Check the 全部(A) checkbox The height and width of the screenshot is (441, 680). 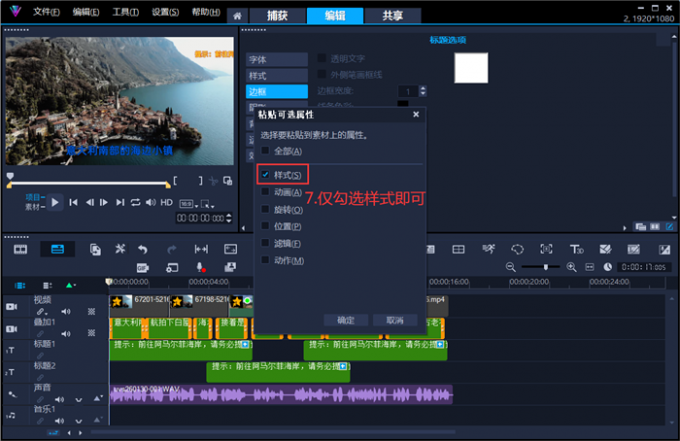(x=265, y=150)
